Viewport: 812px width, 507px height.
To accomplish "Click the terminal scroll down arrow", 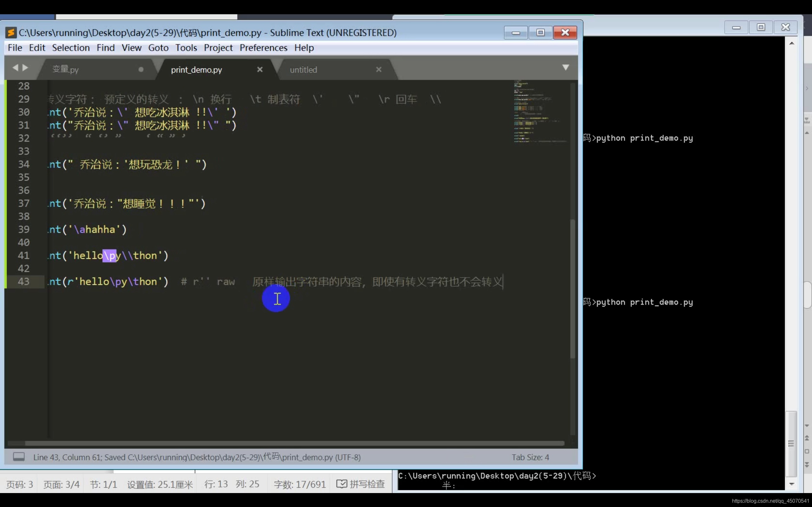I will tap(791, 484).
